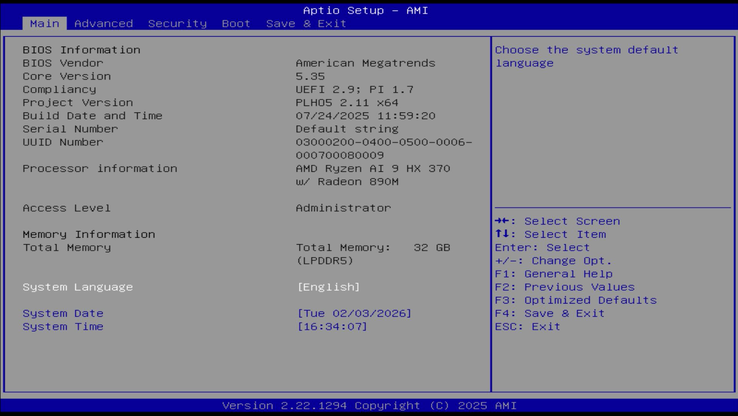Click the Administrator access level value

(343, 208)
